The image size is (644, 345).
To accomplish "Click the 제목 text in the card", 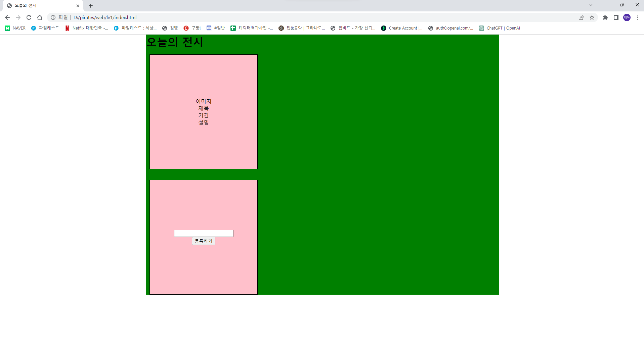I will coord(204,108).
